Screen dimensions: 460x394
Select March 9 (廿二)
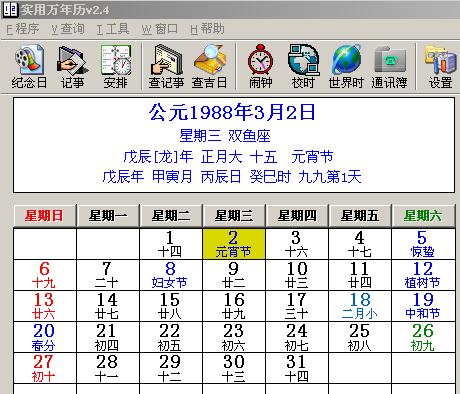(x=234, y=275)
